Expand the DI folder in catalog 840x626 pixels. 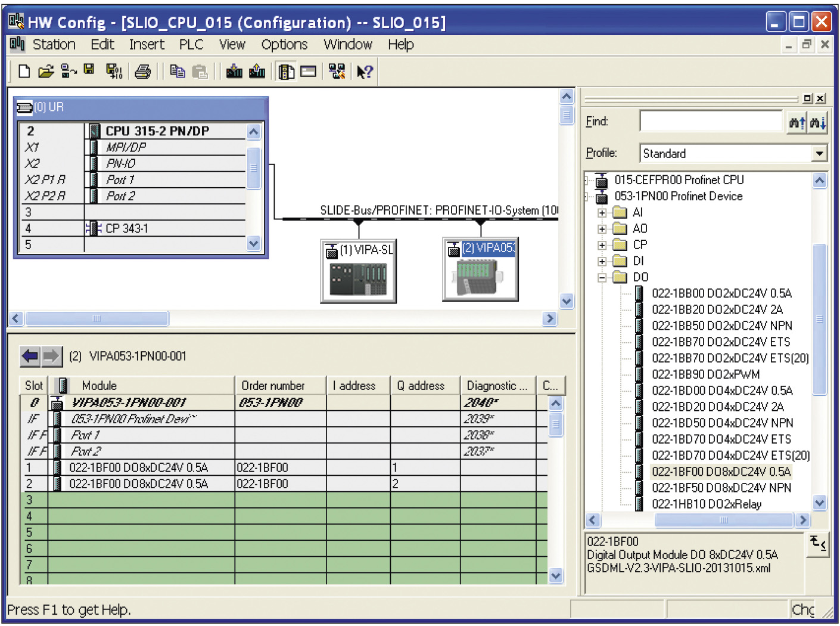pos(602,261)
